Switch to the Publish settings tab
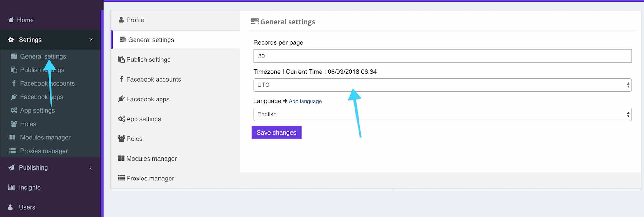Viewport: 644px width, 217px height. tap(148, 60)
